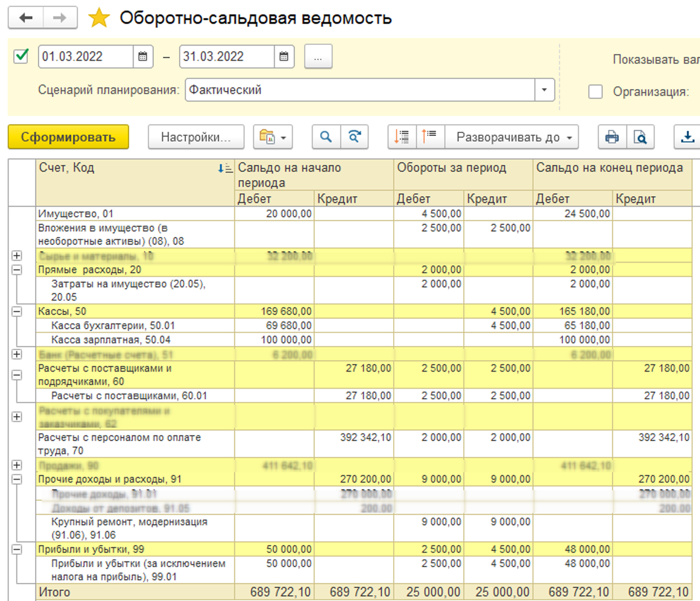Collapse the Кассы, 50 account group
Image resolution: width=700 pixels, height=601 pixels.
[16, 312]
